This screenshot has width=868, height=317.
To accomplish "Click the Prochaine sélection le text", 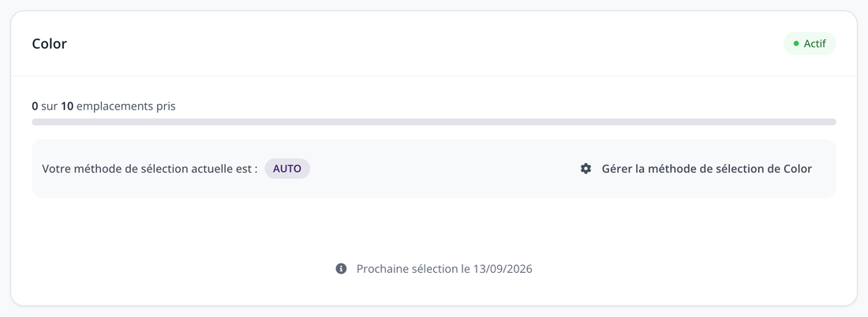I will coord(413,269).
